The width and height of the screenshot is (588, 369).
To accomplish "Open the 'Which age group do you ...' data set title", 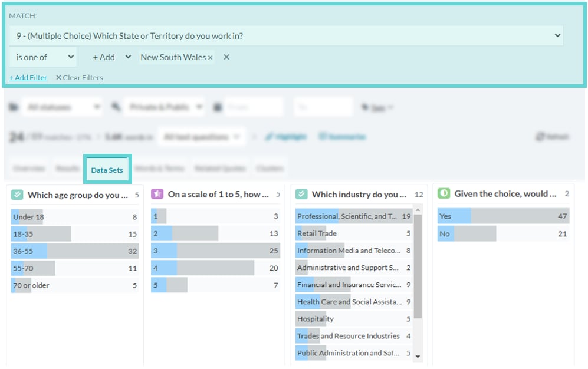I will [78, 195].
